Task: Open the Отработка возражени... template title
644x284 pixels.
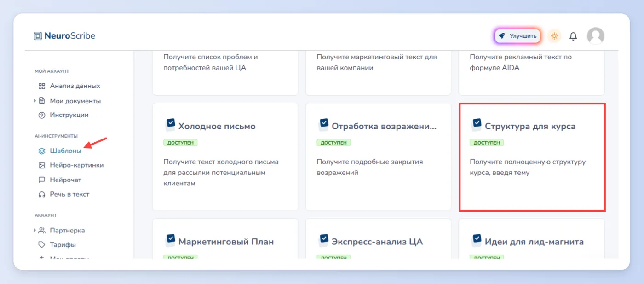Action: 384,126
